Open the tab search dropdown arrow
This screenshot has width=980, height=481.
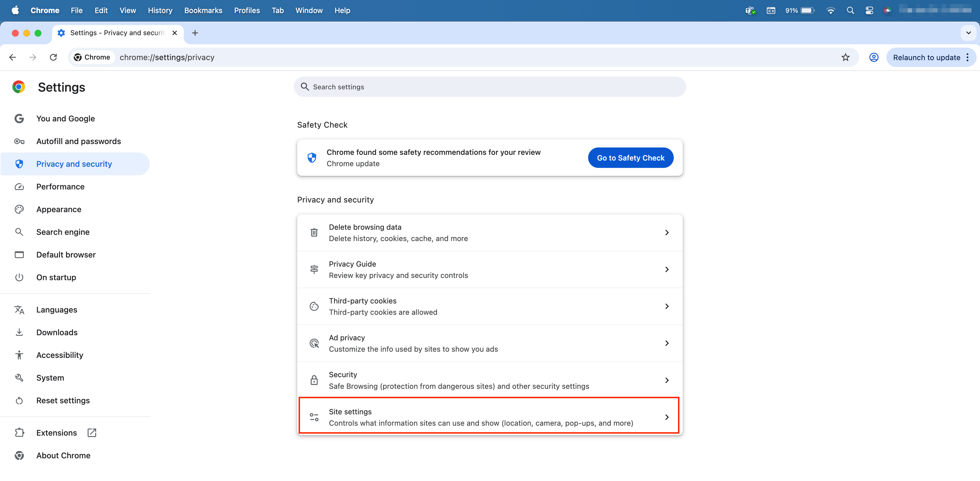tap(968, 33)
